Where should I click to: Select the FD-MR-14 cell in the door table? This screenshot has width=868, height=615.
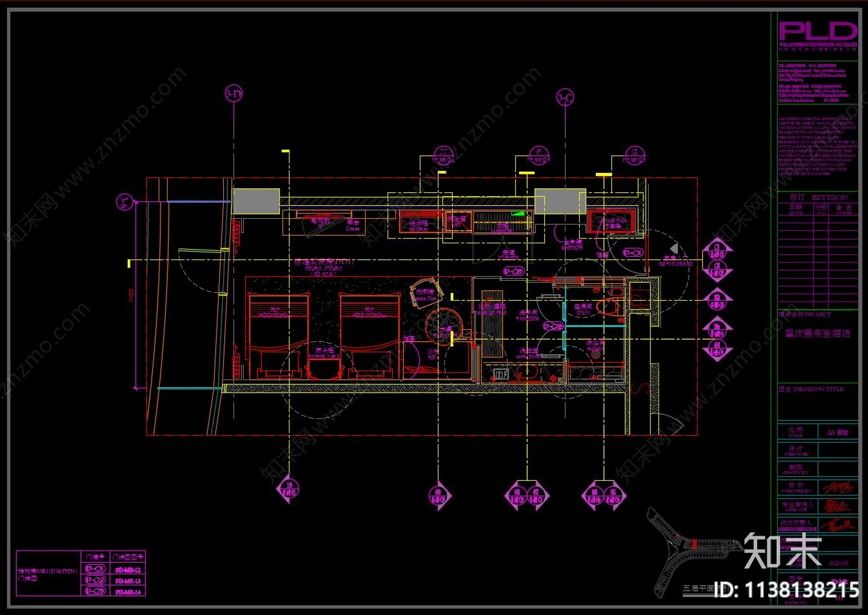coord(128,591)
